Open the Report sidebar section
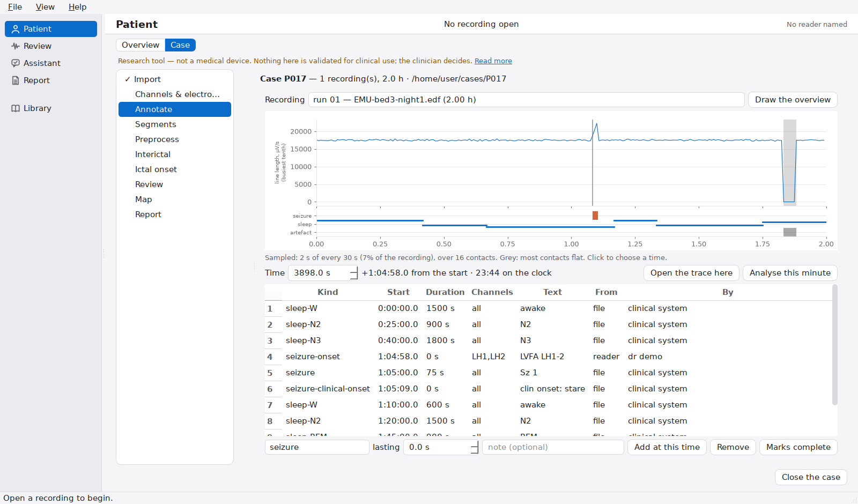 [x=51, y=80]
